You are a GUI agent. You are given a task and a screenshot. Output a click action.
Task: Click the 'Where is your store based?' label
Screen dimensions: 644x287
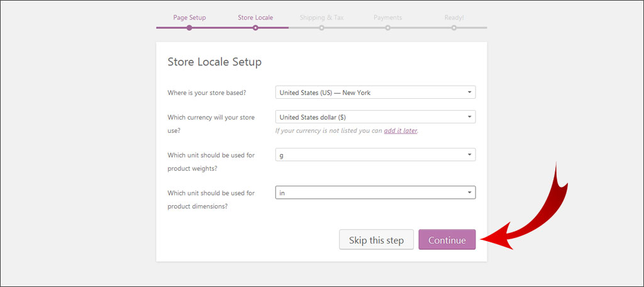pos(207,93)
